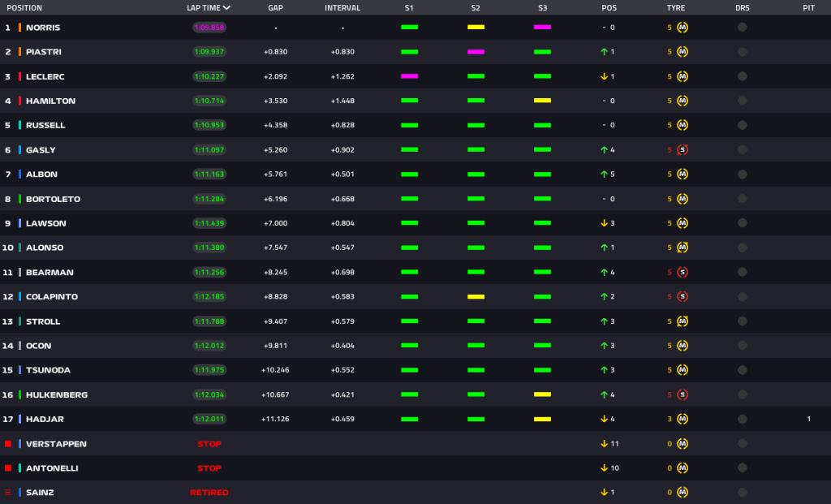Click Alonso's lap time 1:11.380
Viewport: 831px width, 504px height.
point(209,248)
